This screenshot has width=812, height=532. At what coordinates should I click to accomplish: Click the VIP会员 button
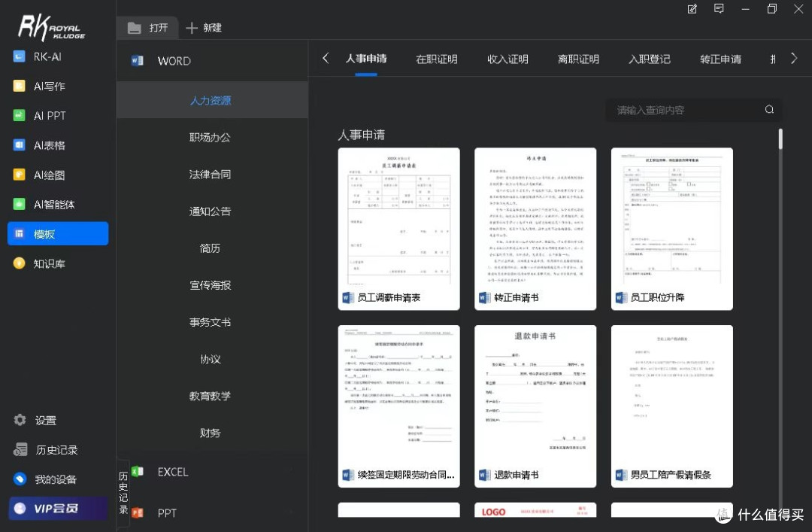pyautogui.click(x=58, y=508)
